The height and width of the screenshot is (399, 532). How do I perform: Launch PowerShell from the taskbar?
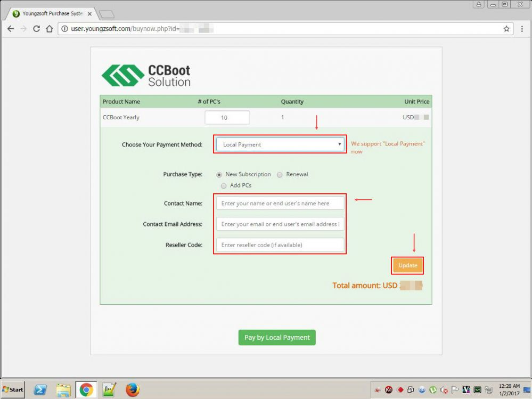(40, 389)
